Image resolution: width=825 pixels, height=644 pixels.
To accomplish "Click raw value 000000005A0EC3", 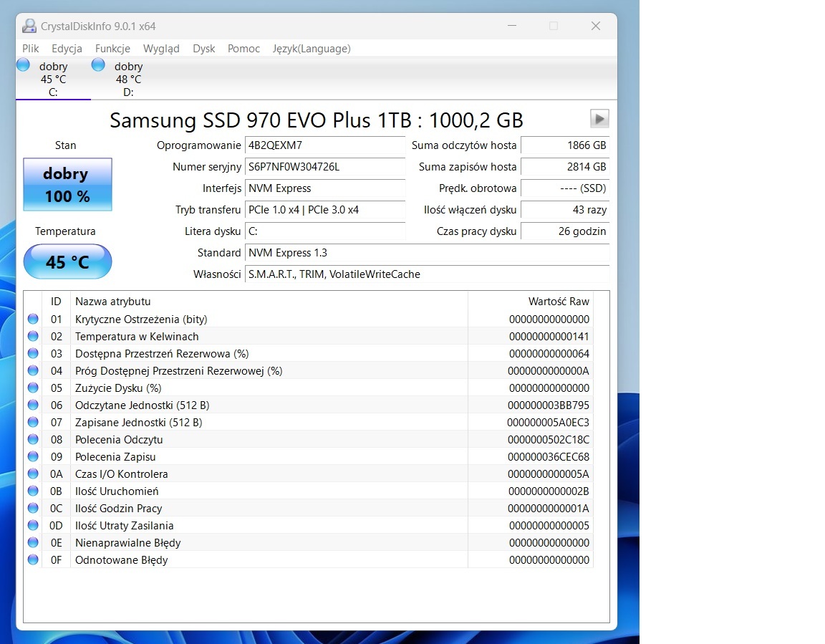I will tap(549, 423).
